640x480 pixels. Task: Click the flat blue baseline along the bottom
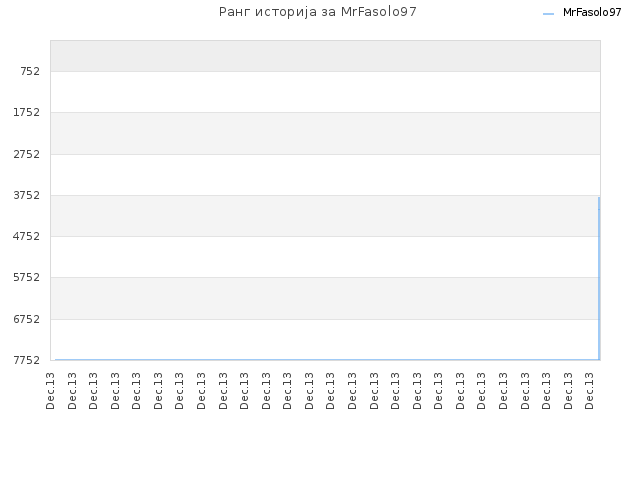327,360
